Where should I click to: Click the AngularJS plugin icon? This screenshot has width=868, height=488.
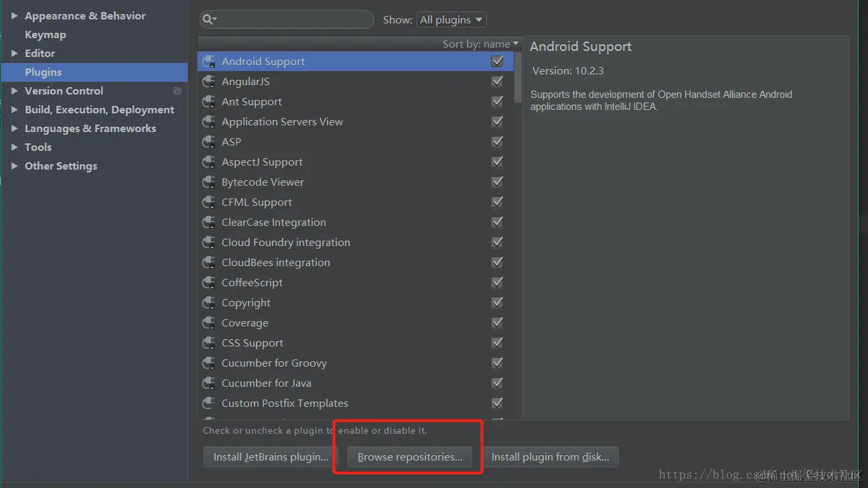point(209,82)
